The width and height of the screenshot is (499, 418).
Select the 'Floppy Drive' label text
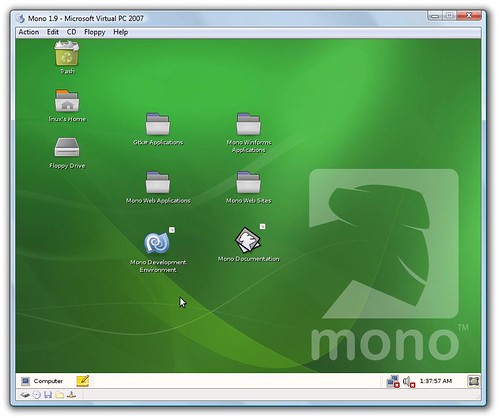[x=67, y=166]
